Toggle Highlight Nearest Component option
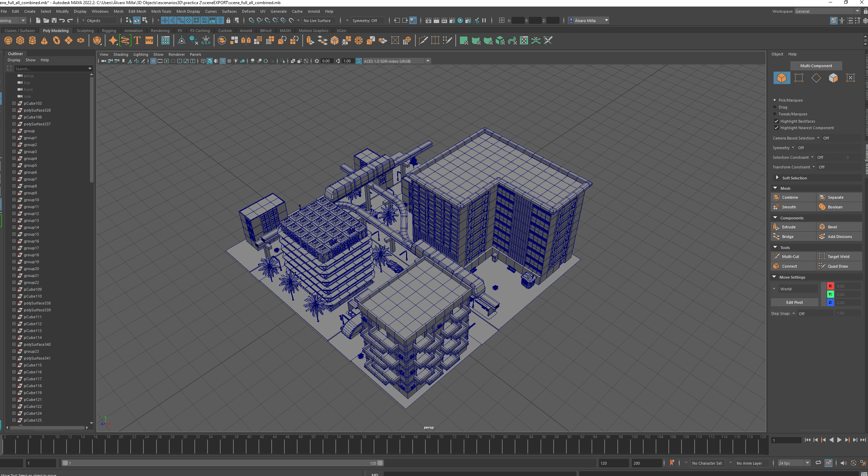The width and height of the screenshot is (868, 476). pyautogui.click(x=776, y=128)
